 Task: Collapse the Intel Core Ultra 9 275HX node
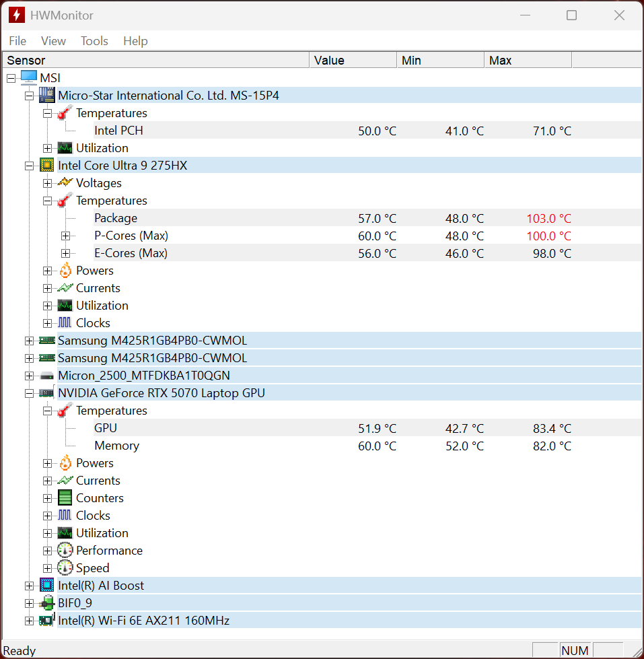pyautogui.click(x=29, y=166)
